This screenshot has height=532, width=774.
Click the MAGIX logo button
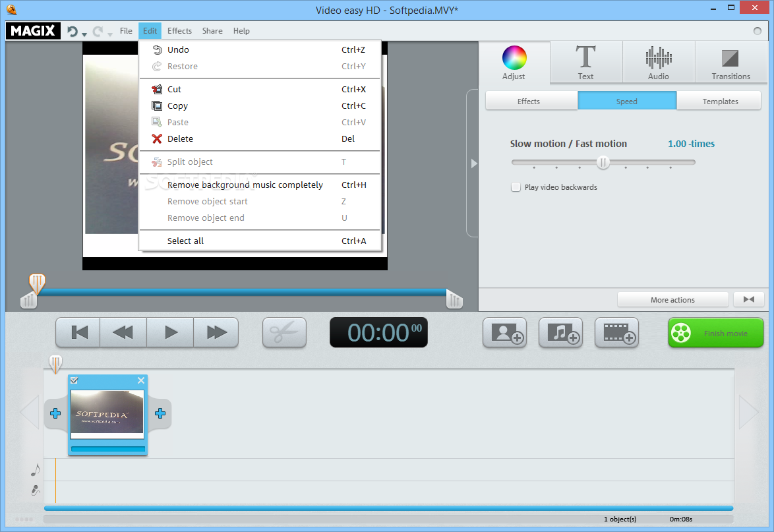click(33, 30)
